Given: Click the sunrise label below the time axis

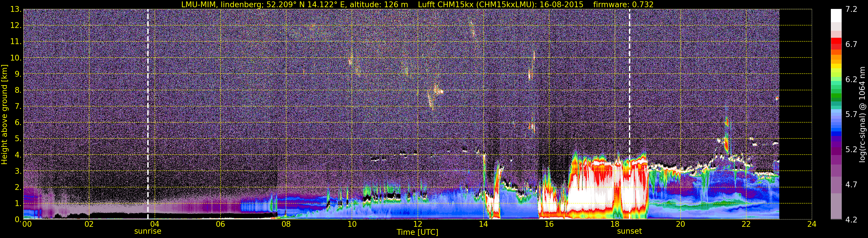Looking at the screenshot, I should click(x=147, y=231).
